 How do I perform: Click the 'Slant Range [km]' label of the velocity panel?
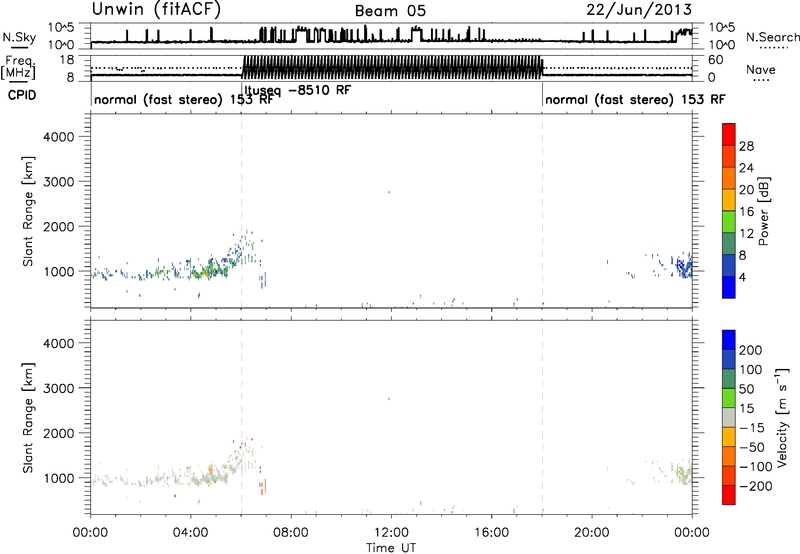tap(28, 417)
